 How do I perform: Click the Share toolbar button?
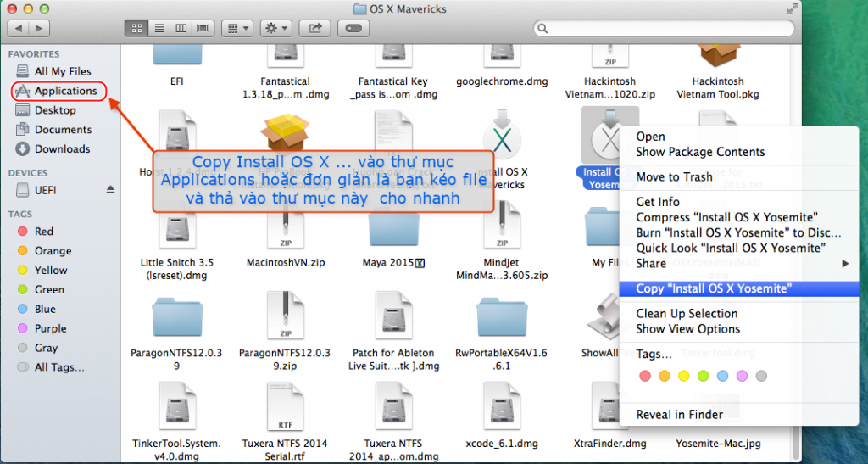(315, 28)
